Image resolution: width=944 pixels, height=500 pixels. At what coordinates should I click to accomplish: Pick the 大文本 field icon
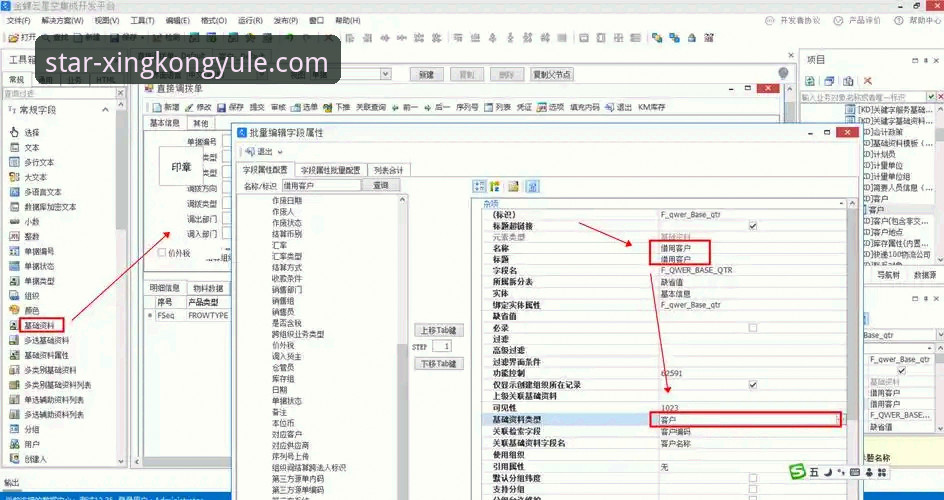point(14,177)
